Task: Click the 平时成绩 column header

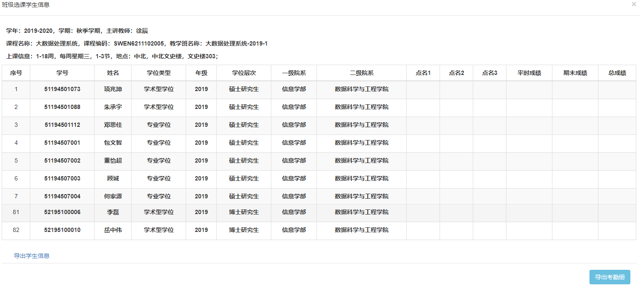Action: [x=529, y=73]
